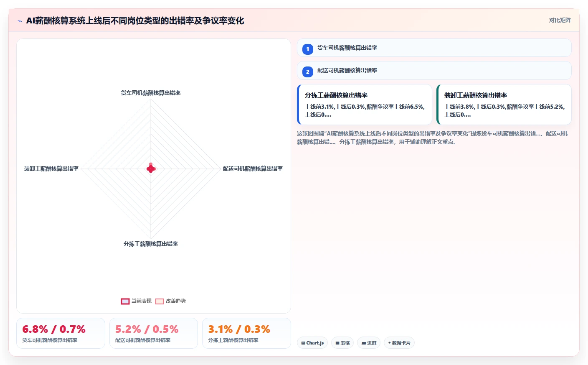Click the chart title AI薪酬核算系统上线后
This screenshot has height=365, width=588.
(135, 20)
